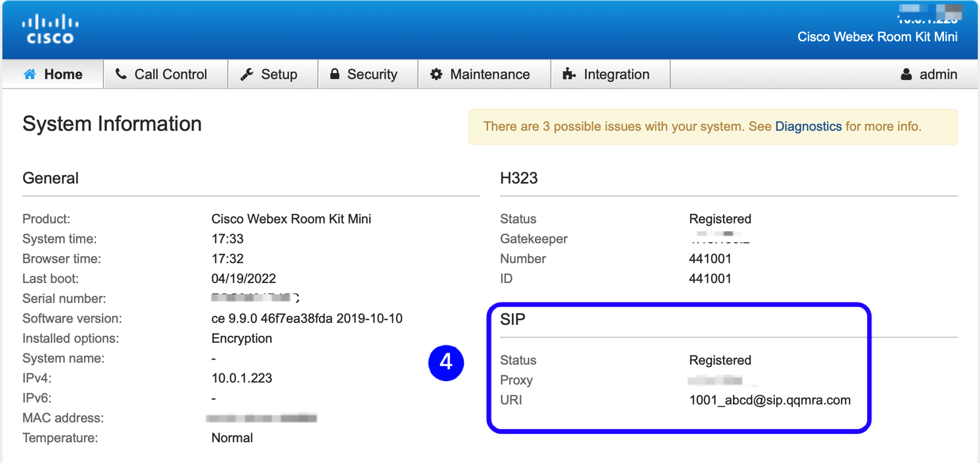
Task: Open the Home tab
Action: (x=53, y=74)
